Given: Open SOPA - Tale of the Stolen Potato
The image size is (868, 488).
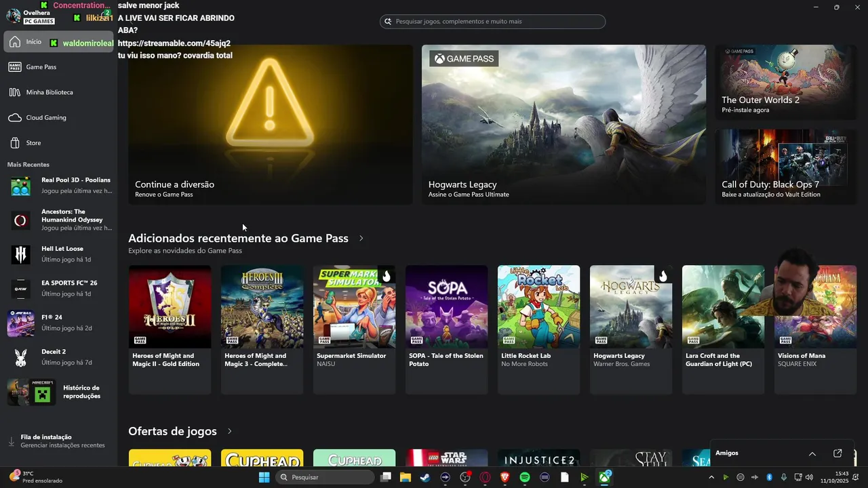Looking at the screenshot, I should coord(446,329).
